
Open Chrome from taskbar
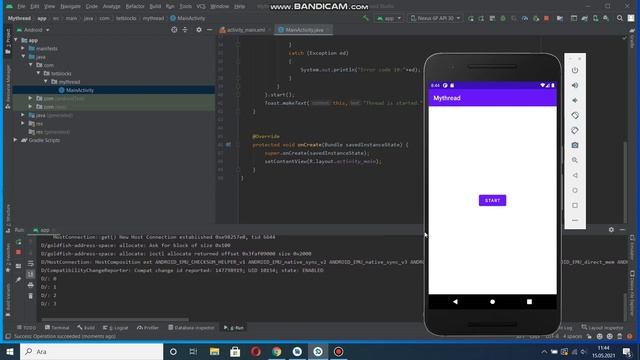276,351
